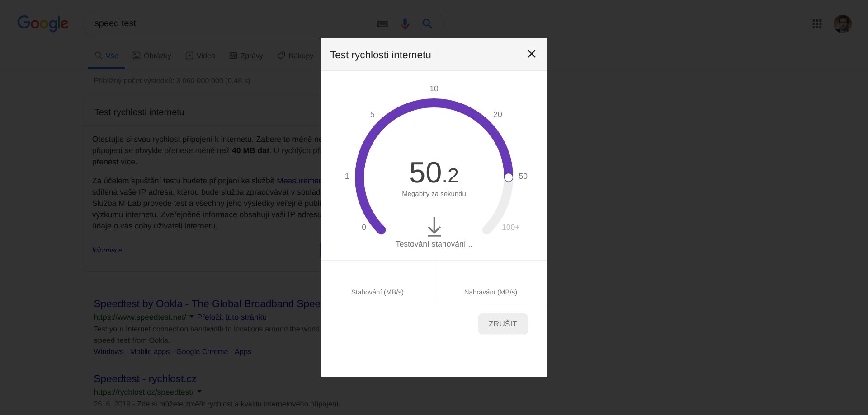Select the Vše search tab
Viewport: 868px width, 415px height.
point(107,56)
